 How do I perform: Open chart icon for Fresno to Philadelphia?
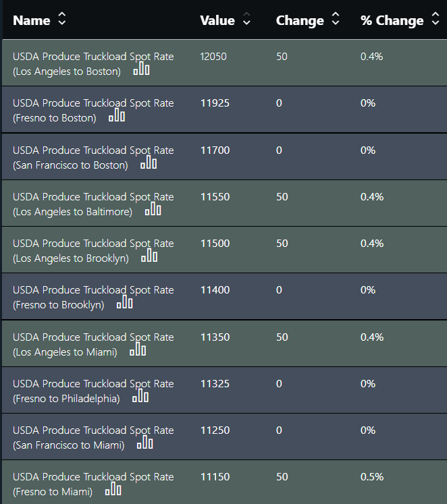[x=140, y=396]
